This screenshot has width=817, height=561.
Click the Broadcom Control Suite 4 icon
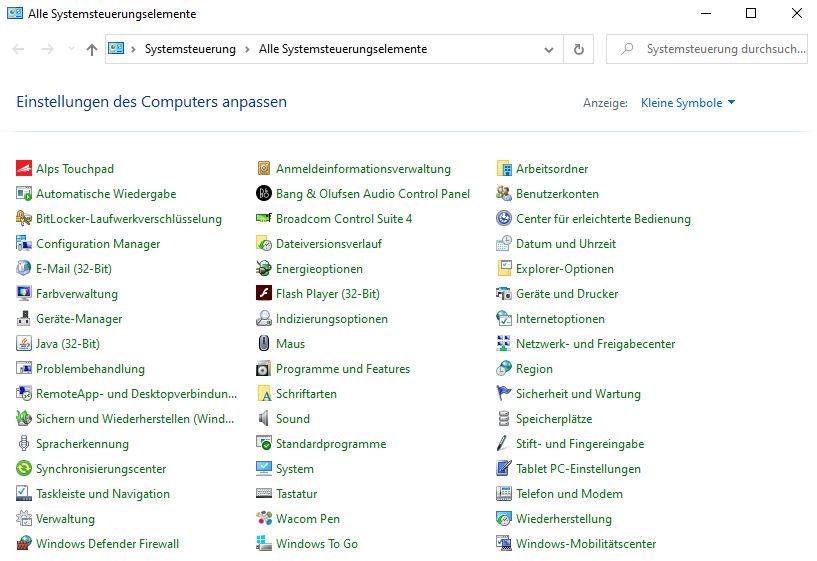tap(264, 219)
